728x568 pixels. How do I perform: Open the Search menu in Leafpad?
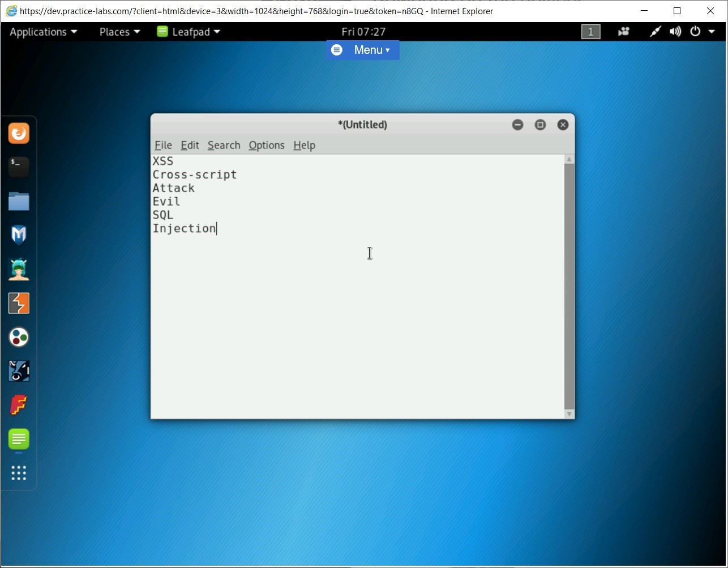(x=224, y=146)
